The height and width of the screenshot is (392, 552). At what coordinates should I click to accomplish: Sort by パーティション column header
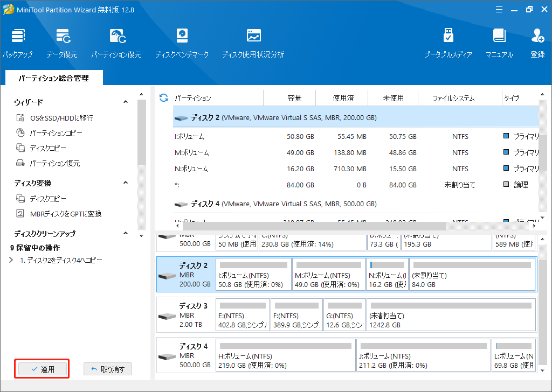218,98
